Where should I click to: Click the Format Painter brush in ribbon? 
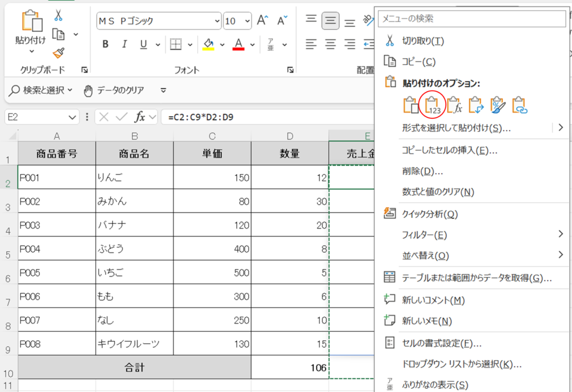(58, 53)
